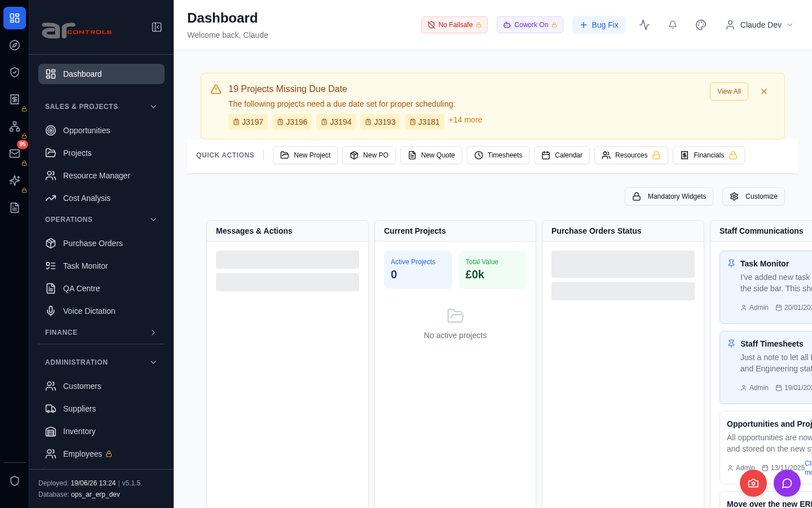Show the +14 more projects
Image resolution: width=812 pixels, height=508 pixels.
[465, 120]
